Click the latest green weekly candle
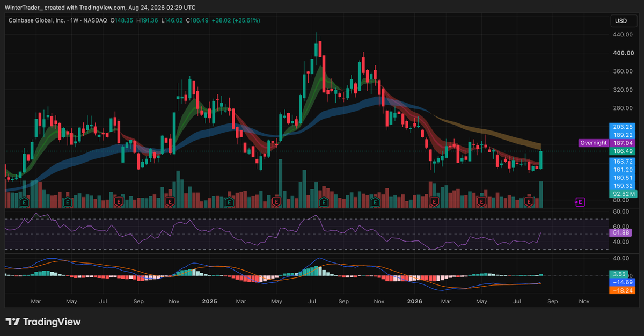This screenshot has width=644, height=336. pyautogui.click(x=541, y=160)
